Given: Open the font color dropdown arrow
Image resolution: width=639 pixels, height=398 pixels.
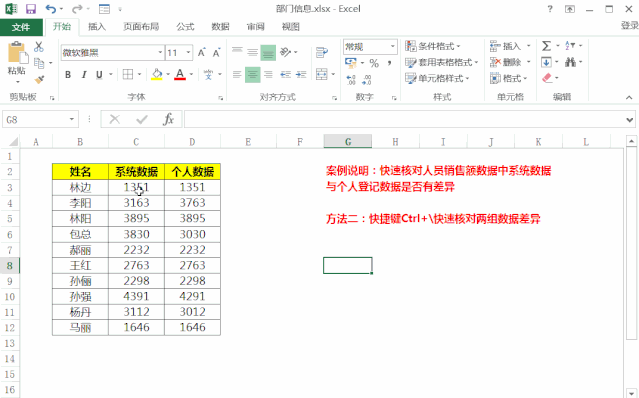Looking at the screenshot, I should point(191,75).
